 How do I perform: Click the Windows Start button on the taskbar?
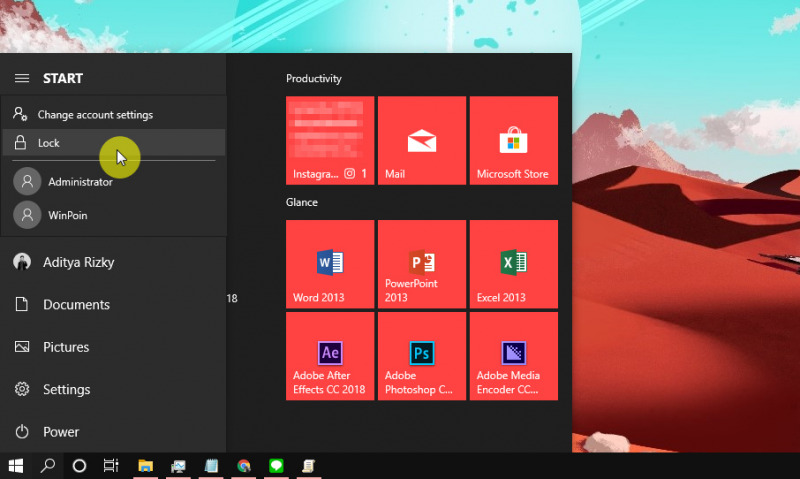[16, 466]
